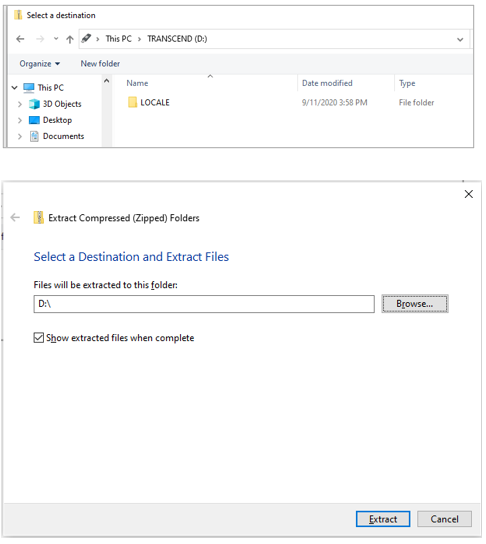Click the Browse... button
Viewport: 486px width, 544px height.
[415, 304]
